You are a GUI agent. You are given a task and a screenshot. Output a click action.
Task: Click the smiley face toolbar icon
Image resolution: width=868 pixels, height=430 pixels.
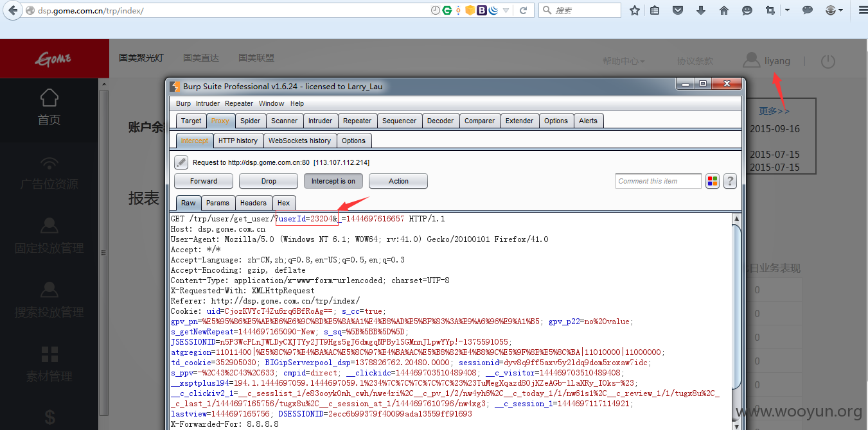pyautogui.click(x=747, y=10)
